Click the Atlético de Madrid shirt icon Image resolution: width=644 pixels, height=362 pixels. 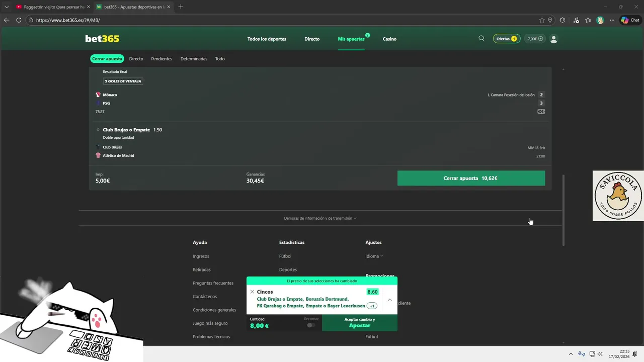[98, 155]
